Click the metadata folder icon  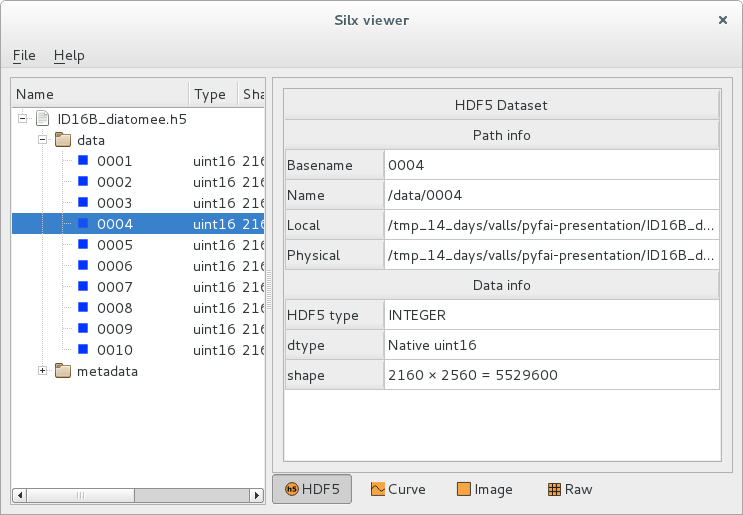(62, 371)
